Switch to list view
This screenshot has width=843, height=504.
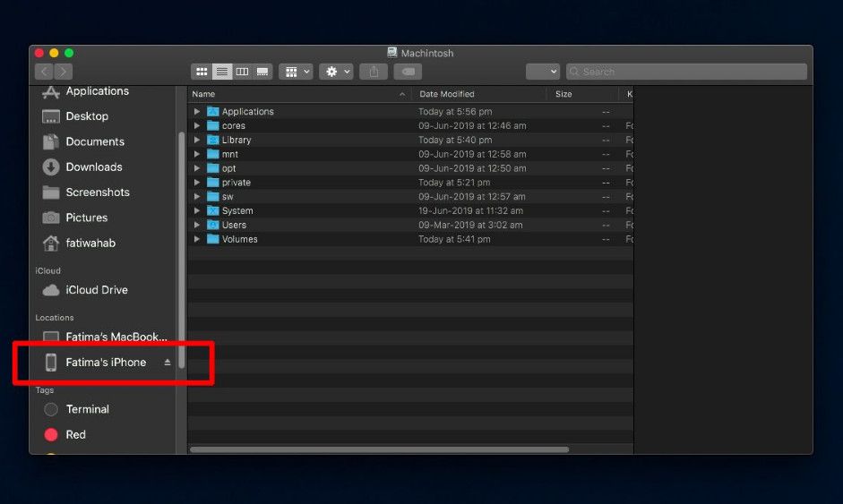pos(221,72)
